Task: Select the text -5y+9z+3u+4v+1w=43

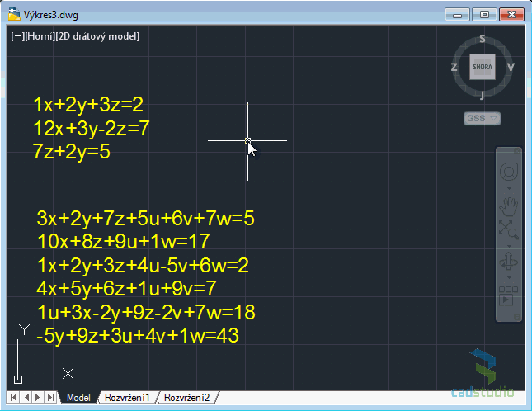Action: 138,336
